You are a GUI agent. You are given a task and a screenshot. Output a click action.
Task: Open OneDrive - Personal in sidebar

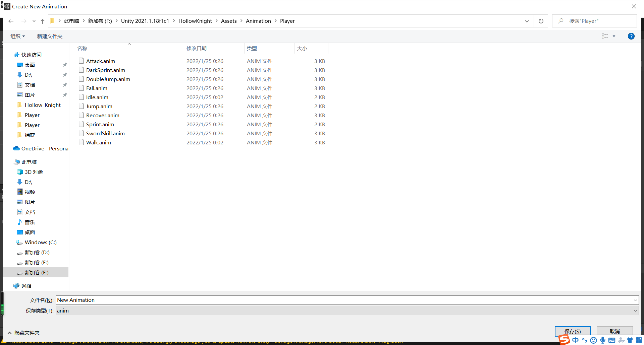45,148
